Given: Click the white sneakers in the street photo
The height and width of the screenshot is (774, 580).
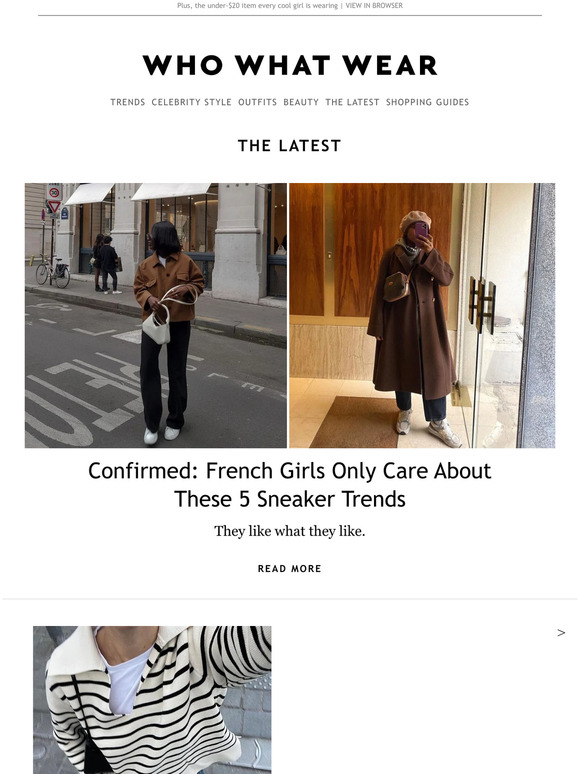Looking at the screenshot, I should tap(162, 435).
